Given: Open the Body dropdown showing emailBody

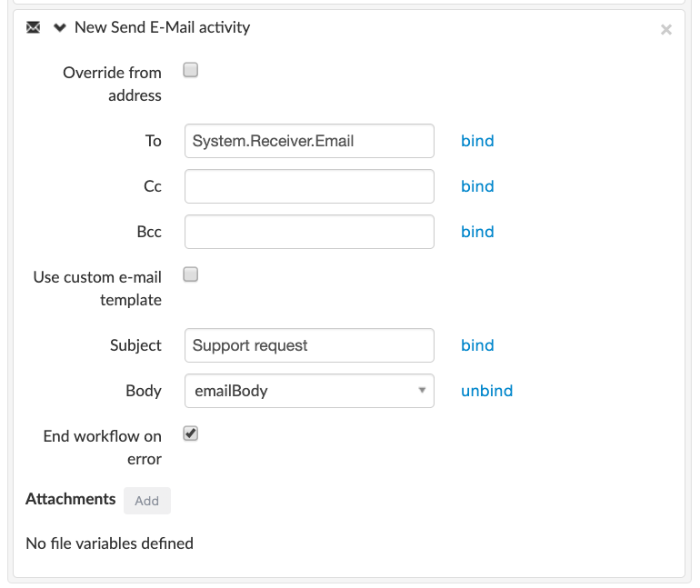Looking at the screenshot, I should tap(309, 391).
